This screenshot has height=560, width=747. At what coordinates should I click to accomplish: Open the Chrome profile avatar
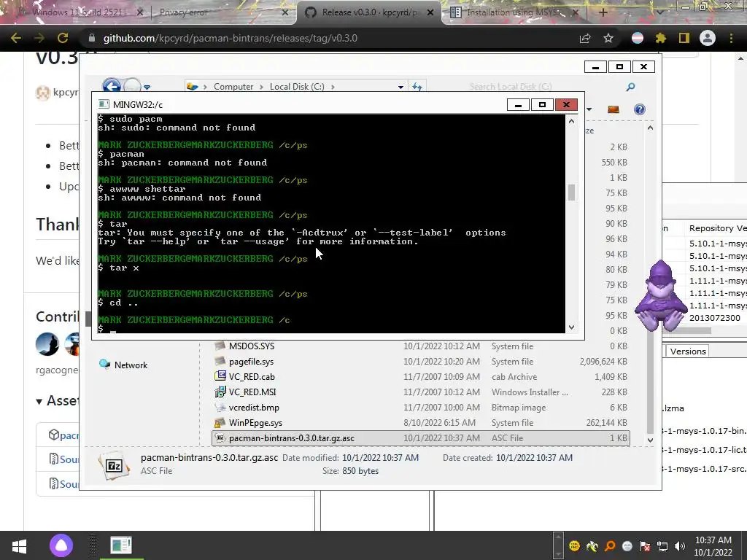pyautogui.click(x=708, y=38)
